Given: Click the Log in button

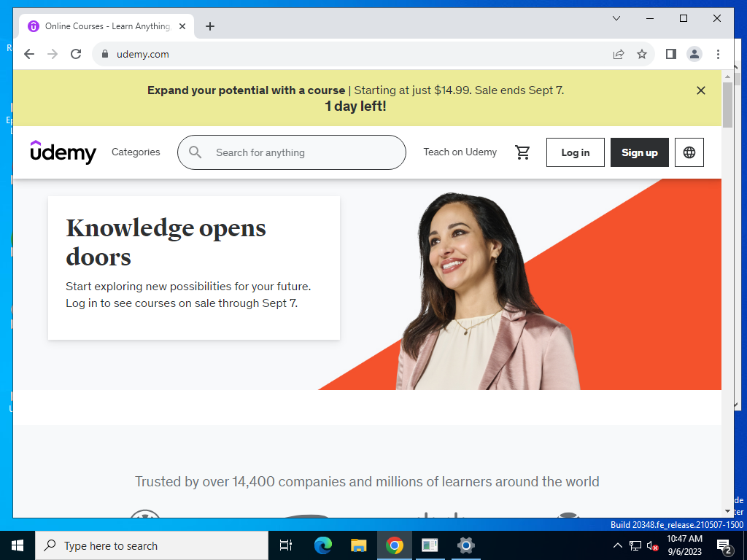Looking at the screenshot, I should [x=576, y=152].
